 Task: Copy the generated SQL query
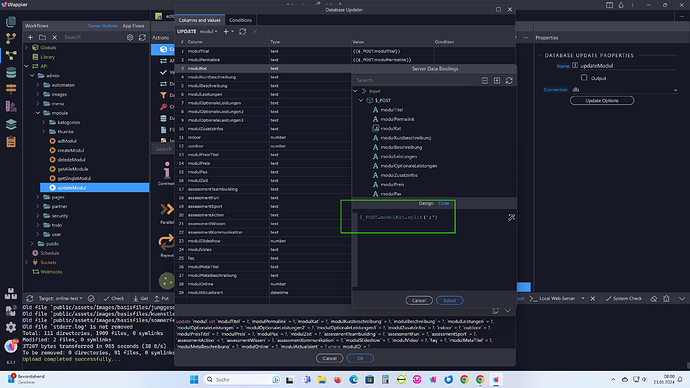[x=495, y=311]
